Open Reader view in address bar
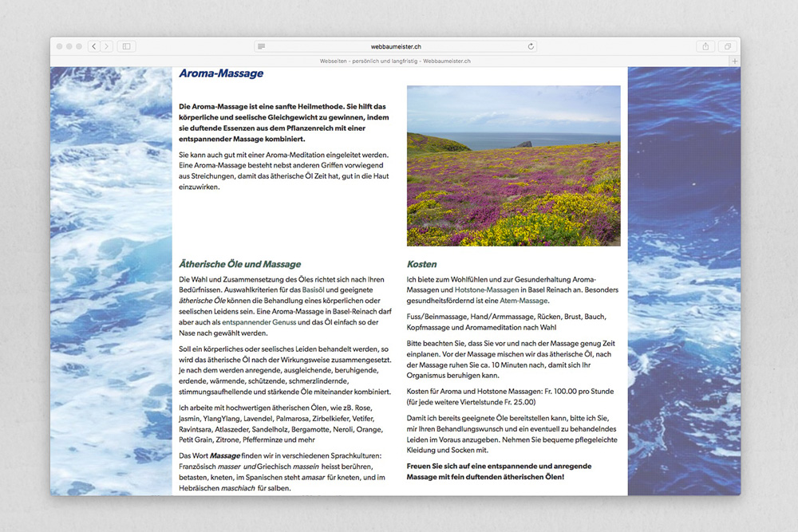 [262, 47]
